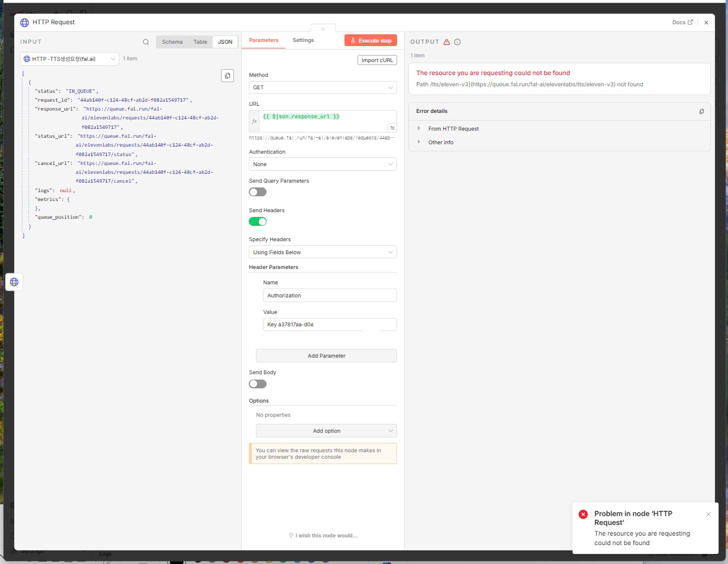Click the red error icon in notification
The image size is (728, 564).
click(x=583, y=514)
